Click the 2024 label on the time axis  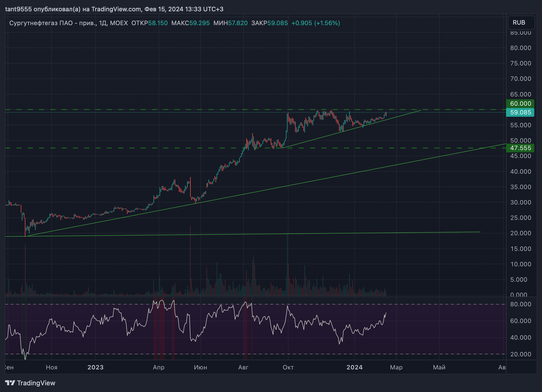coord(355,368)
